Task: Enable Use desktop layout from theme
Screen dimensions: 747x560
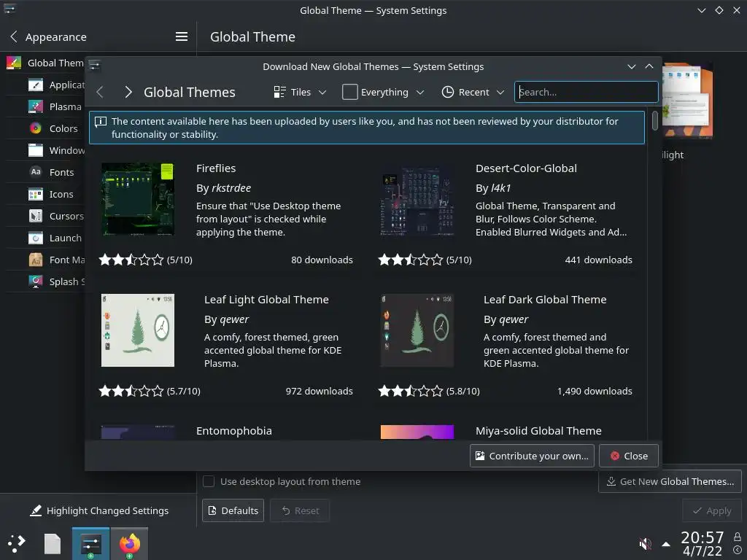Action: pos(209,481)
